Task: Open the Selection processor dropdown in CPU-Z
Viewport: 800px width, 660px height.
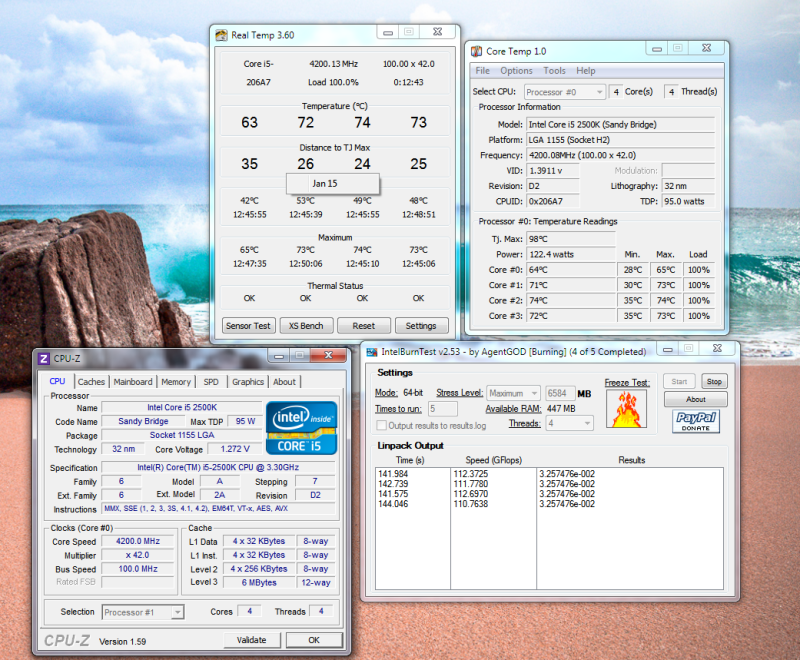Action: (x=143, y=612)
